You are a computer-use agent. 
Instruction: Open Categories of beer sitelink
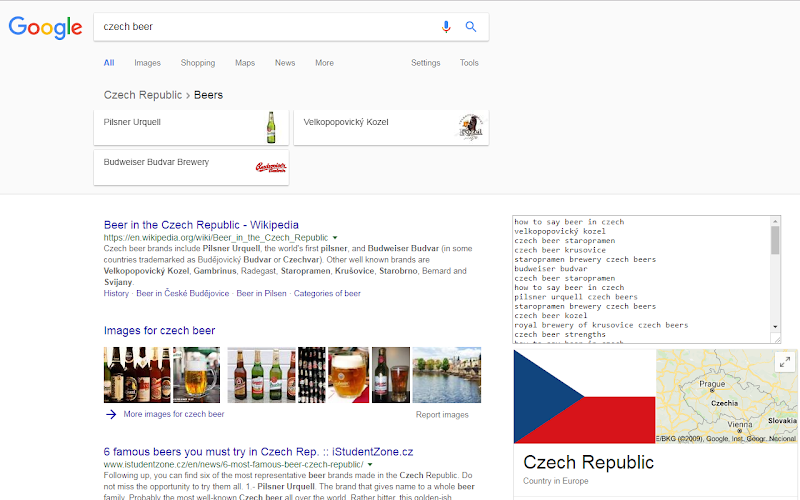click(327, 293)
